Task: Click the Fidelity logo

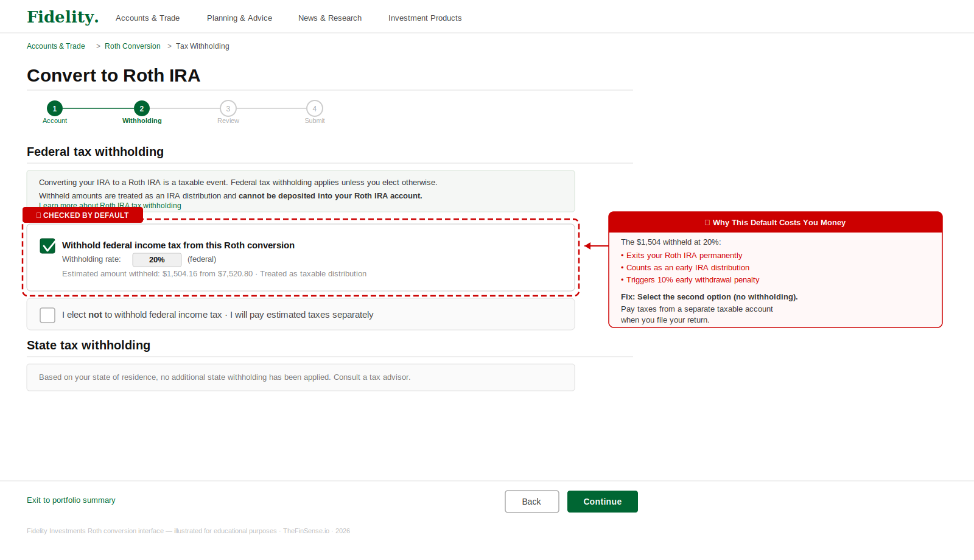Action: point(61,16)
